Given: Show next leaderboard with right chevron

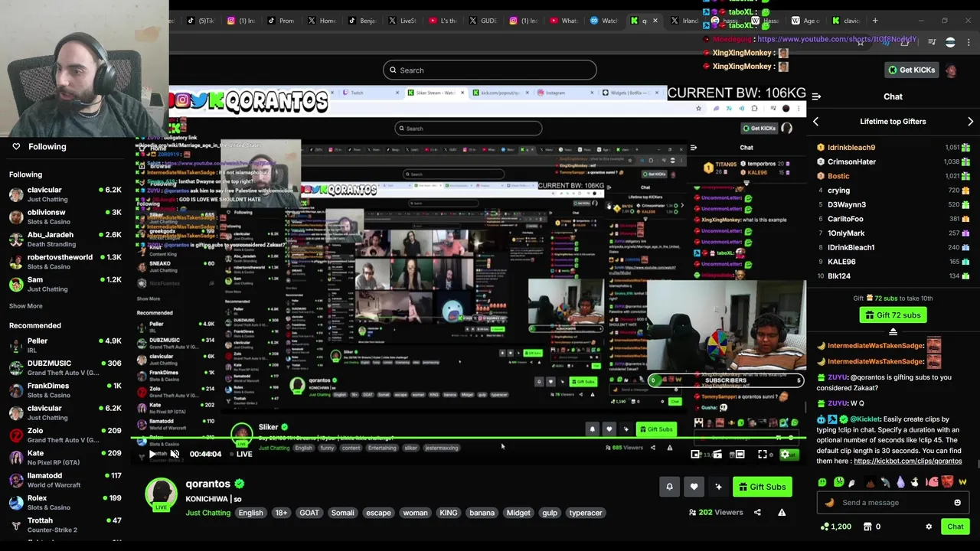Looking at the screenshot, I should point(970,122).
